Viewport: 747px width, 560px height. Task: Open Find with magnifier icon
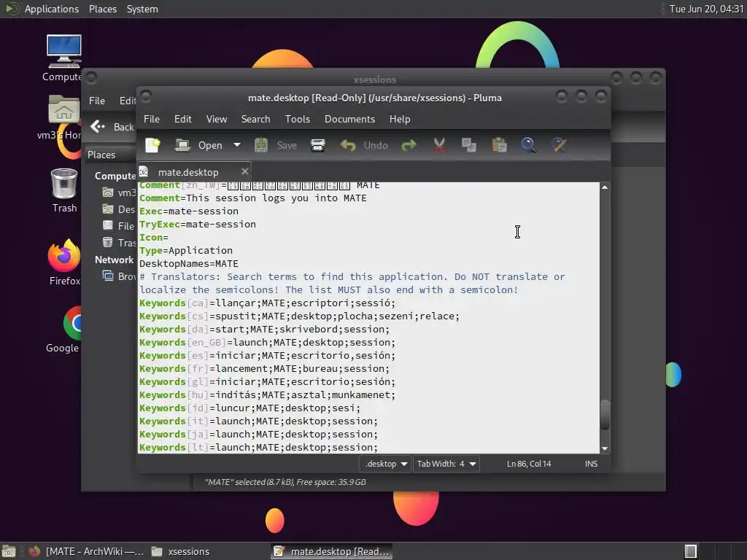coord(528,145)
